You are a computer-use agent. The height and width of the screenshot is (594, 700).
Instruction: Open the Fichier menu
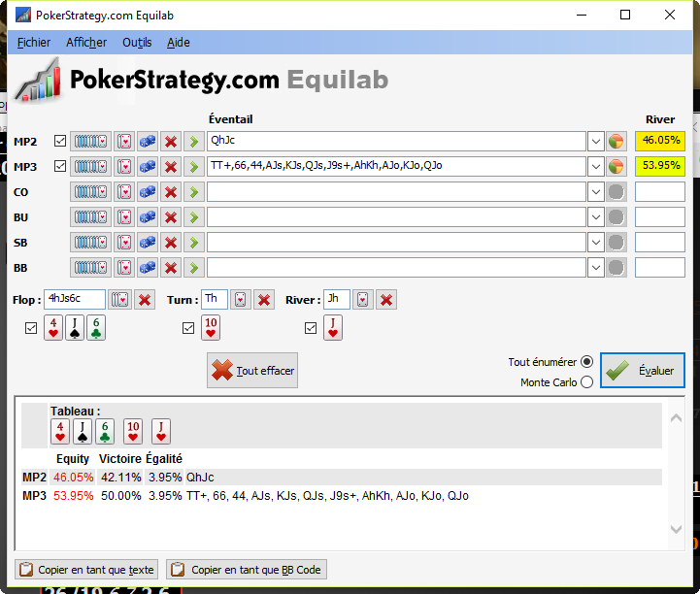tap(33, 43)
